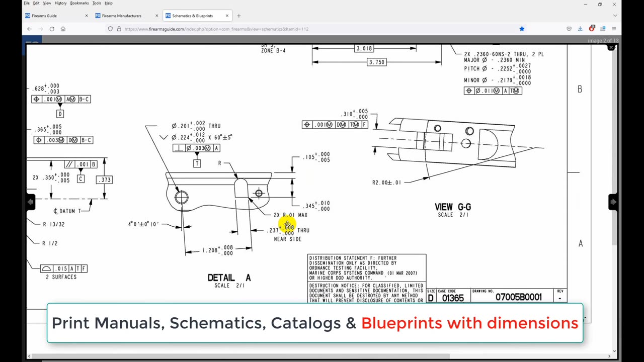Image resolution: width=644 pixels, height=362 pixels.
Task: Expand the list all tabs chevron
Action: (x=614, y=16)
